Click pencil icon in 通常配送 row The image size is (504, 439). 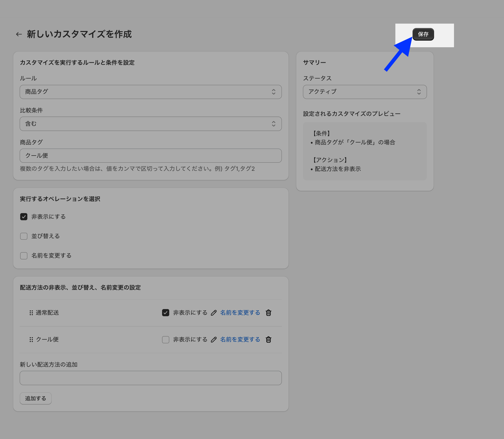coord(214,313)
